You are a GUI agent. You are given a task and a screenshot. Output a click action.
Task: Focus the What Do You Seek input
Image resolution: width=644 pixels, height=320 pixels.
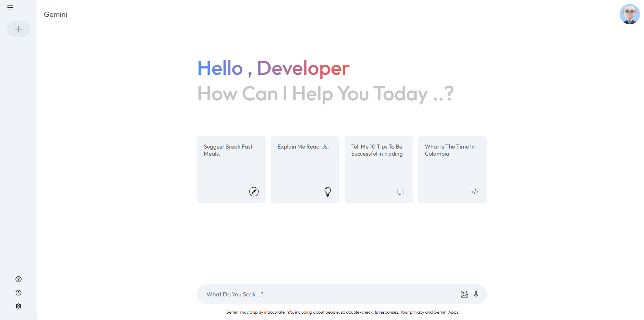(330, 294)
